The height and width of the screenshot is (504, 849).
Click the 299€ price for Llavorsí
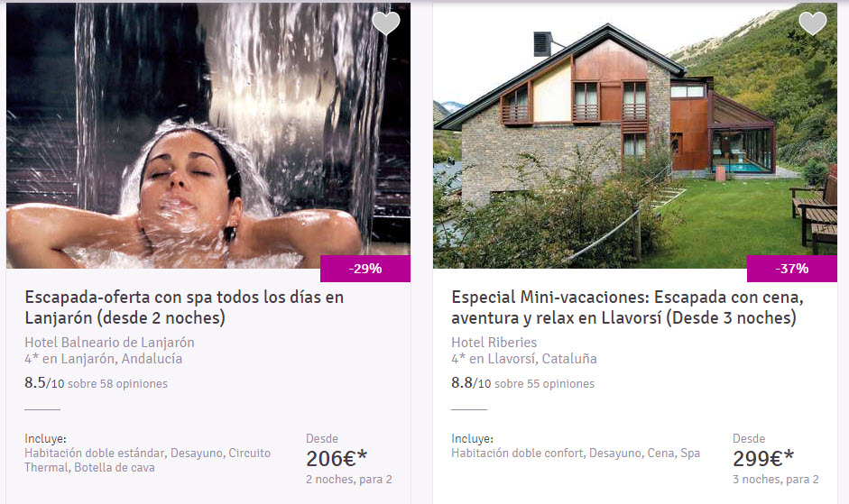(x=763, y=459)
